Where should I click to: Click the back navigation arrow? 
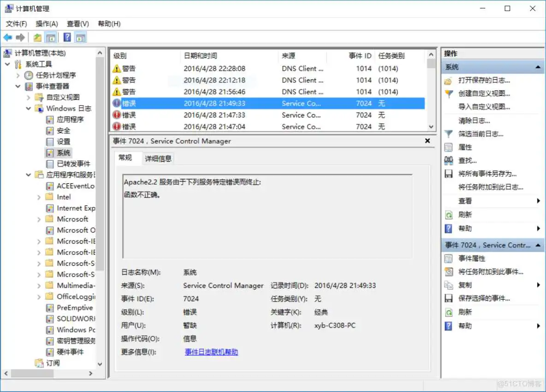click(8, 37)
